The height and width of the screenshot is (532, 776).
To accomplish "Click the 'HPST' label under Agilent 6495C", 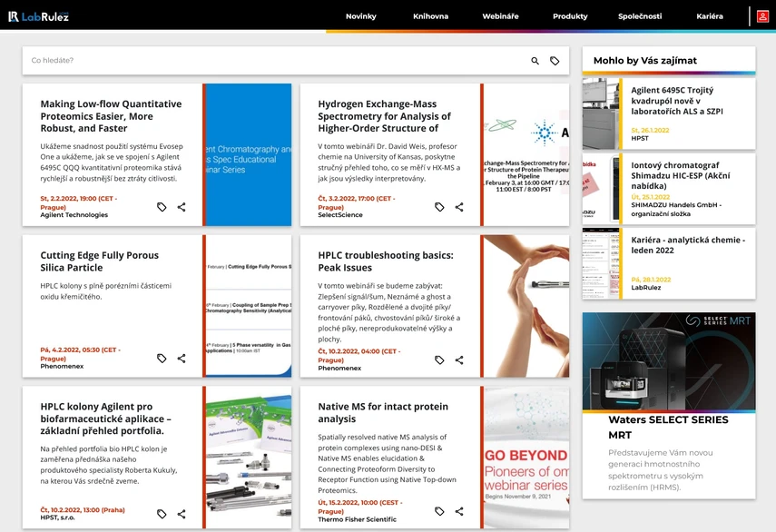I will pyautogui.click(x=640, y=138).
